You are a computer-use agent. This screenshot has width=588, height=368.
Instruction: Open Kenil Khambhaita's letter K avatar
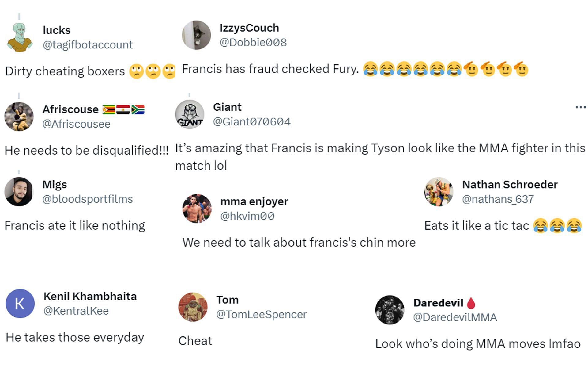click(20, 303)
